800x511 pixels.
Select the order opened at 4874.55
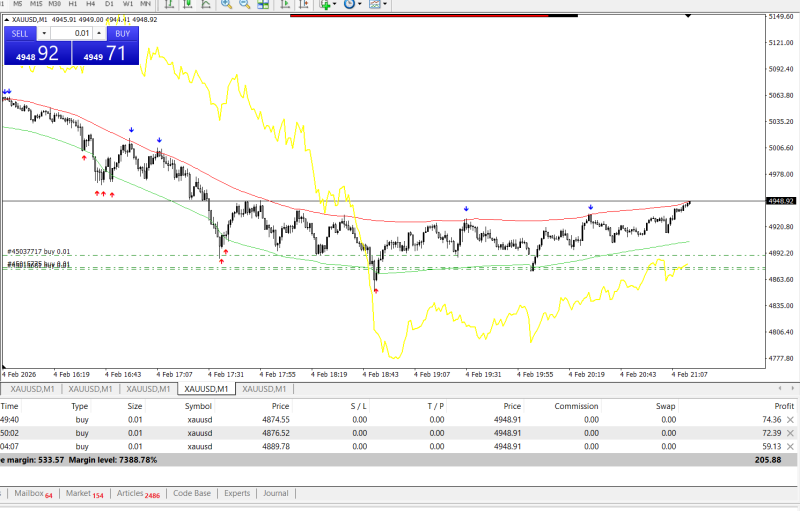pos(398,420)
